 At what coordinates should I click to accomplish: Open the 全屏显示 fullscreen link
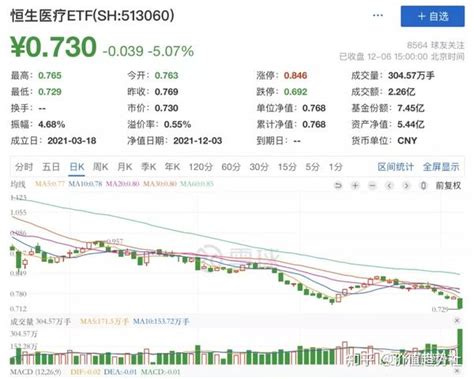coord(441,167)
